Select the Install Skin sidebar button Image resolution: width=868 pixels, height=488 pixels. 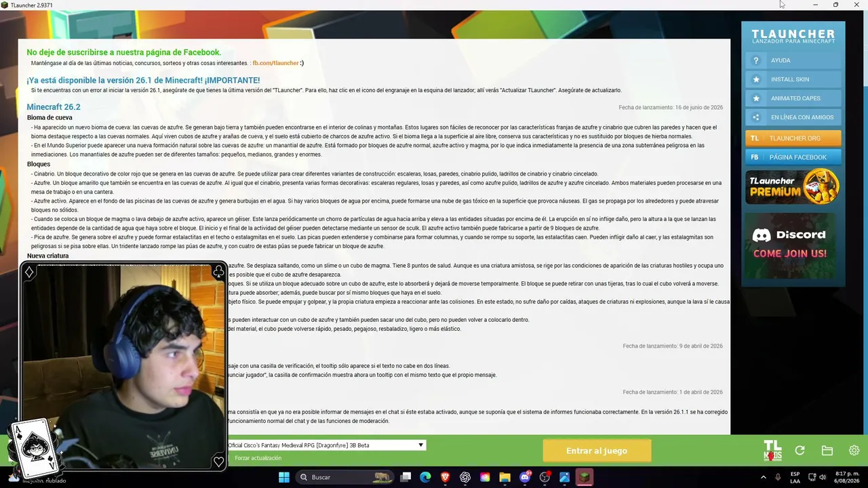(793, 79)
